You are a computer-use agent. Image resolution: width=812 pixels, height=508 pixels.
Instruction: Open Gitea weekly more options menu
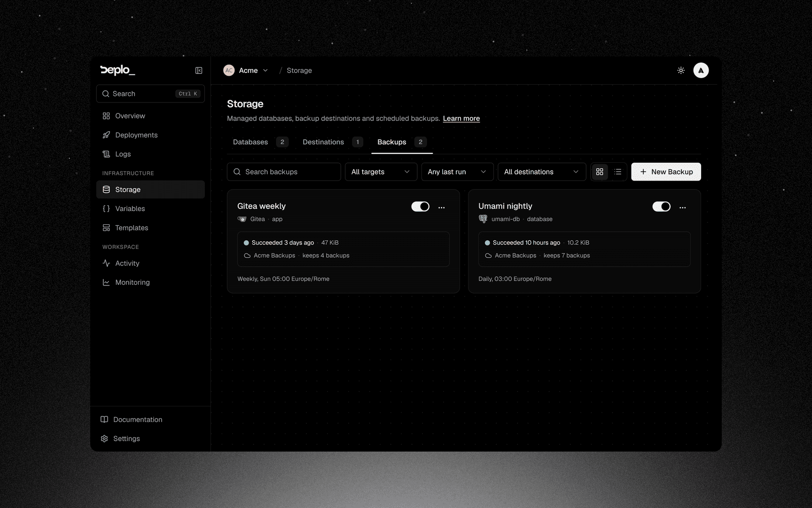point(441,207)
